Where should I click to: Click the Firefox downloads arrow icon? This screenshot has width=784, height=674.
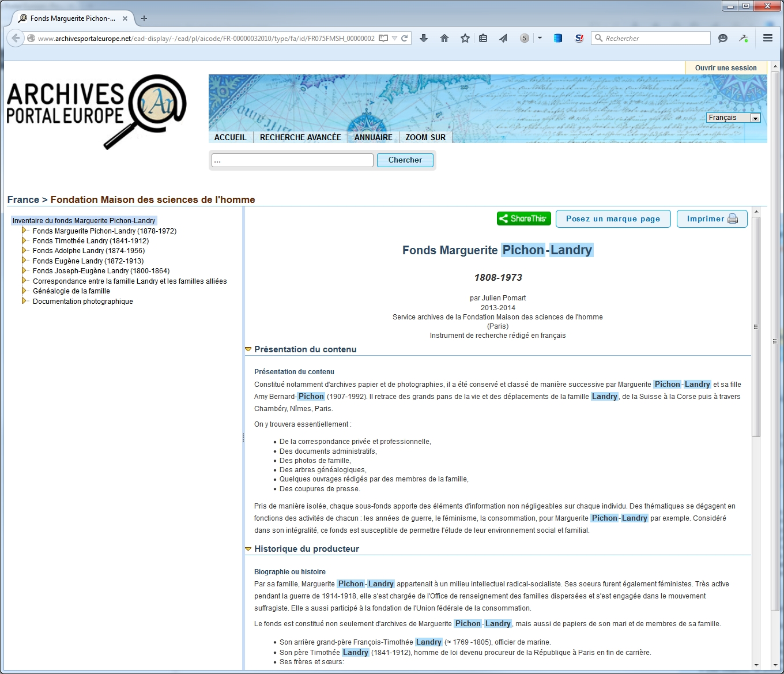pyautogui.click(x=424, y=38)
